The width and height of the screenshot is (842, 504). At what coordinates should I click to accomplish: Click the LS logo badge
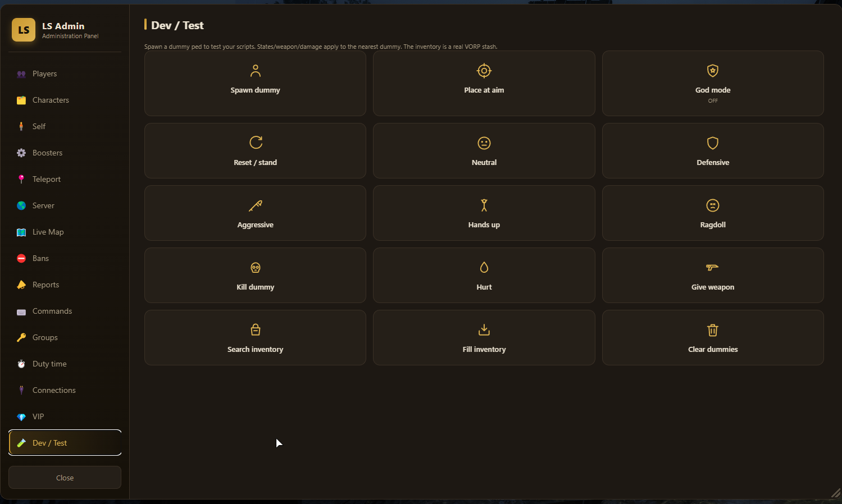[x=24, y=30]
